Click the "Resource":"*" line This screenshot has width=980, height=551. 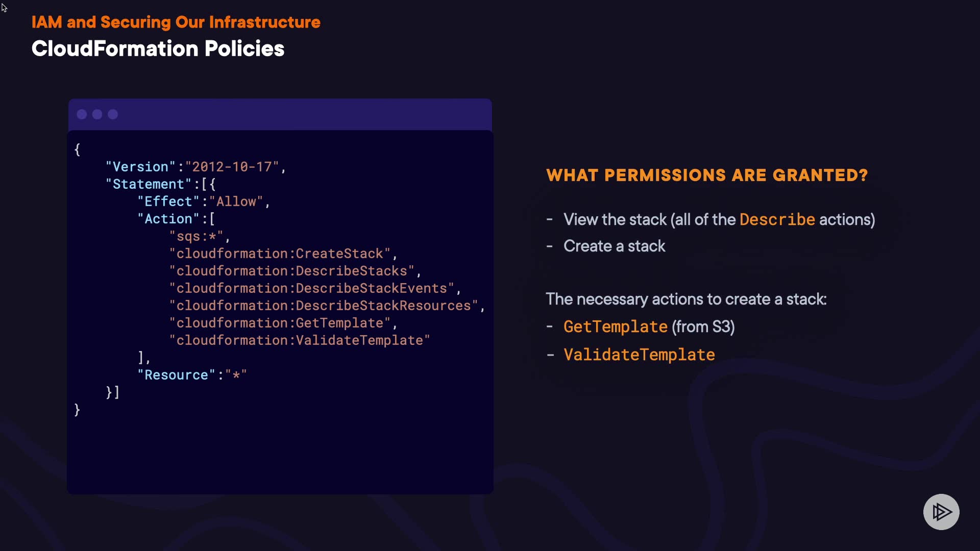pos(192,375)
